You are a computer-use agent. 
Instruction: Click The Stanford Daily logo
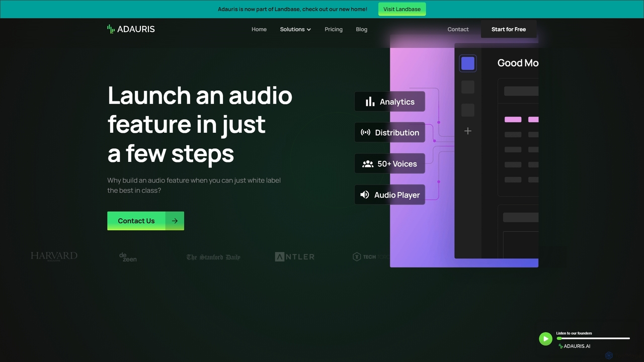point(213,257)
